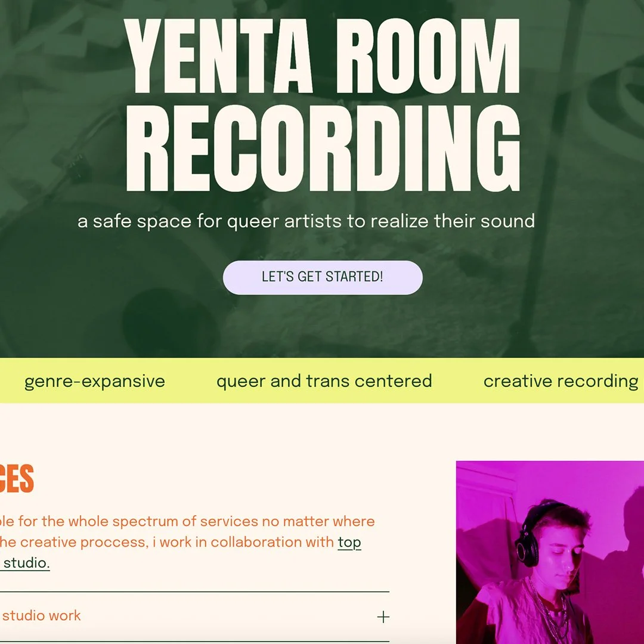Click the "YENTA ROOM" heading line
Screen dimensions: 644x644
coord(322,56)
